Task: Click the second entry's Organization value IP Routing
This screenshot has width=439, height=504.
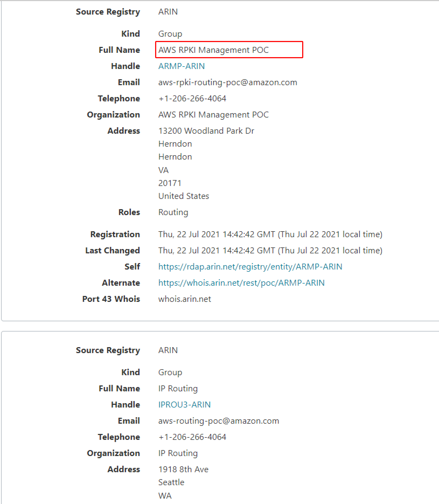Action: [178, 453]
